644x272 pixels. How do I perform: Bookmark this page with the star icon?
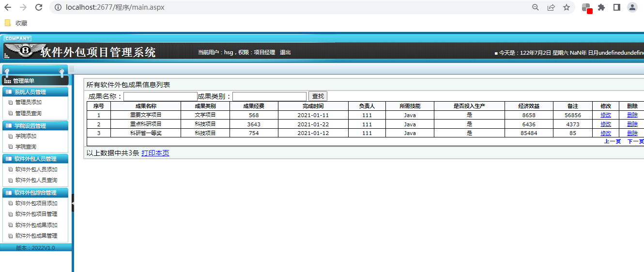567,7
